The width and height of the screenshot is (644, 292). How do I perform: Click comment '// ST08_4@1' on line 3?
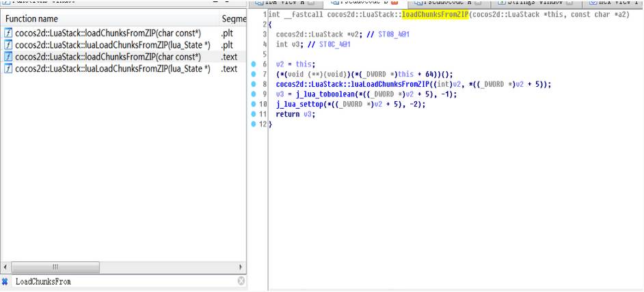point(388,34)
